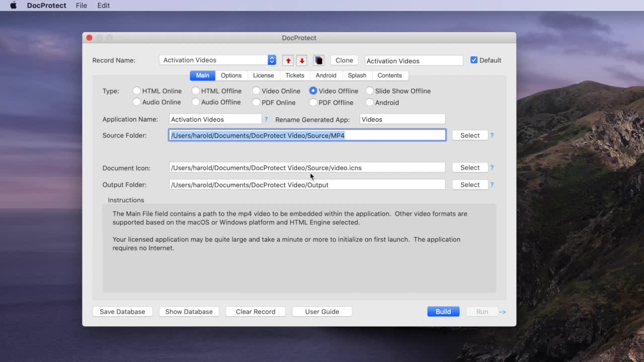
Task: Open the User Guide
Action: (x=322, y=312)
